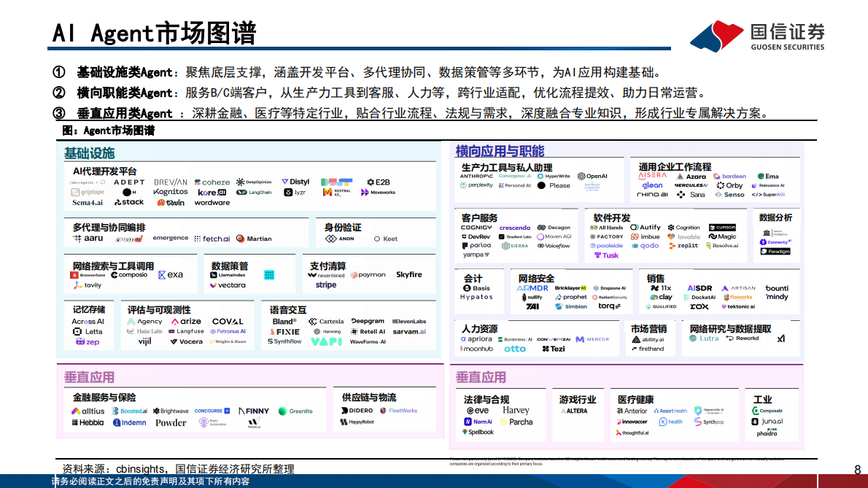
Task: Click the '供应链与物流' category label
Action: [368, 398]
